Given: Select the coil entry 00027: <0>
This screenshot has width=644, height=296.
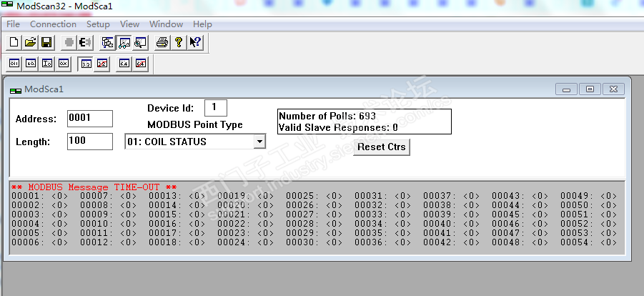Looking at the screenshot, I should coord(314,214).
